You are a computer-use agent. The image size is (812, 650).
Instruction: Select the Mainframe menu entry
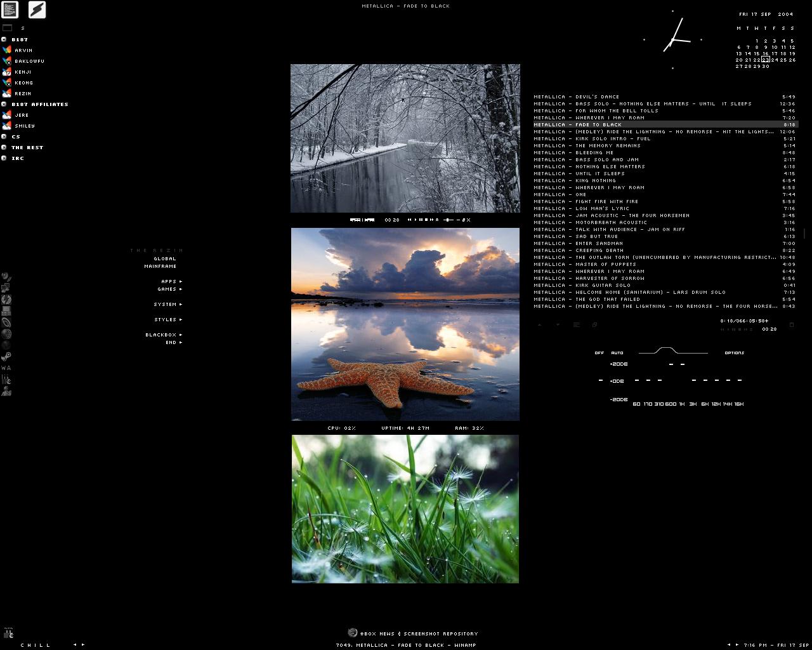pos(160,266)
